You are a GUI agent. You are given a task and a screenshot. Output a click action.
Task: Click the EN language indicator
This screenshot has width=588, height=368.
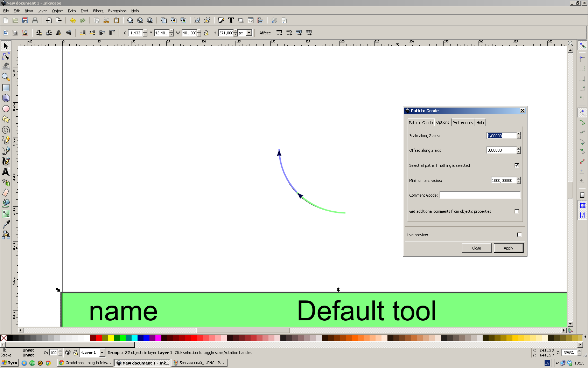pyautogui.click(x=547, y=363)
